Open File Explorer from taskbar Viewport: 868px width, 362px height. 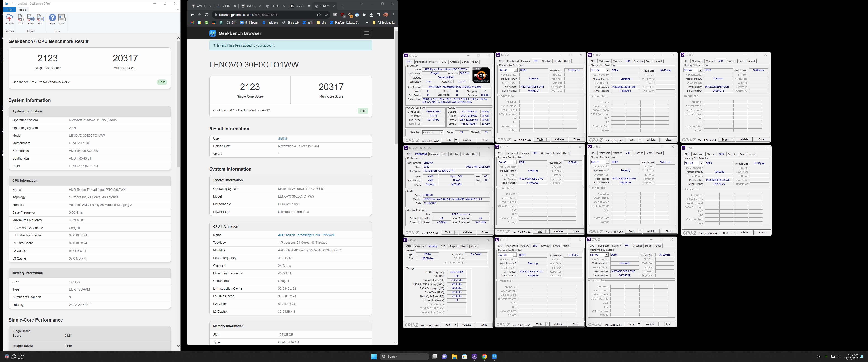pos(455,357)
